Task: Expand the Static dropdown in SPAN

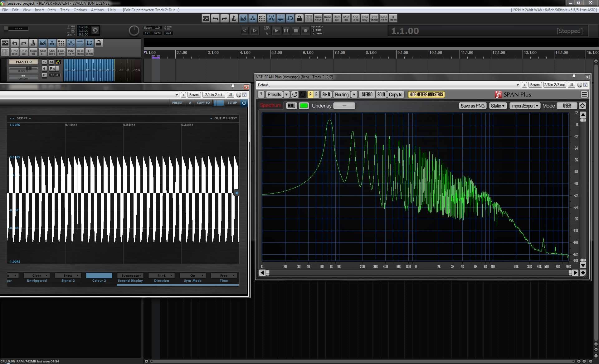Action: pos(498,106)
